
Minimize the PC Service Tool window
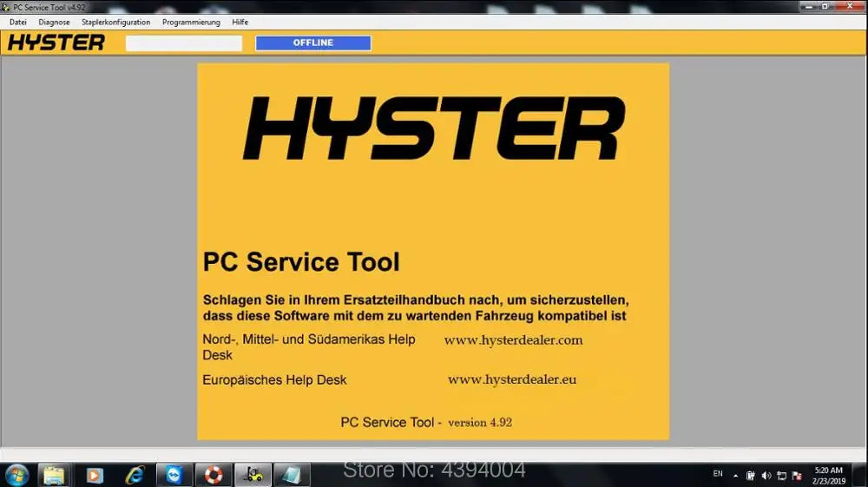[809, 6]
